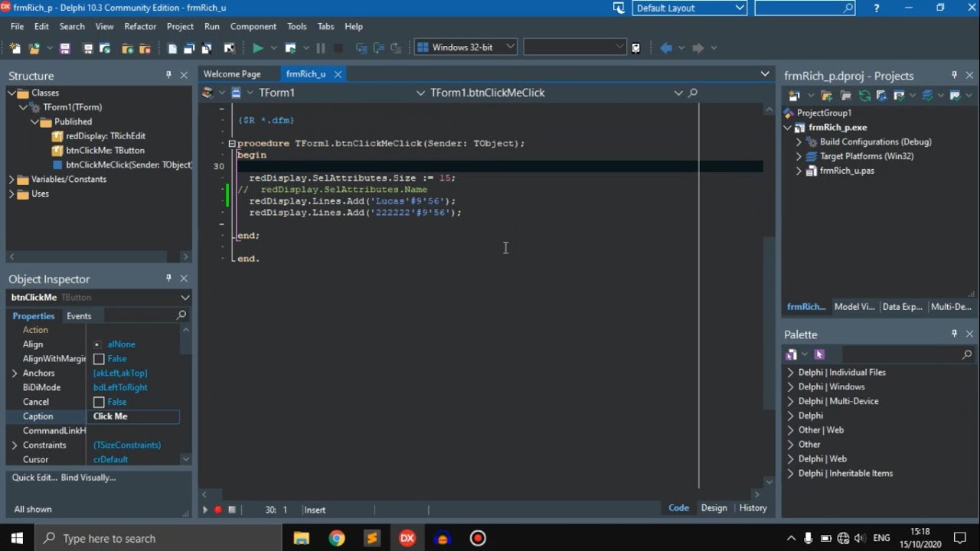Image resolution: width=980 pixels, height=551 pixels.
Task: Expand the Uses node in Structure
Action: pos(12,194)
